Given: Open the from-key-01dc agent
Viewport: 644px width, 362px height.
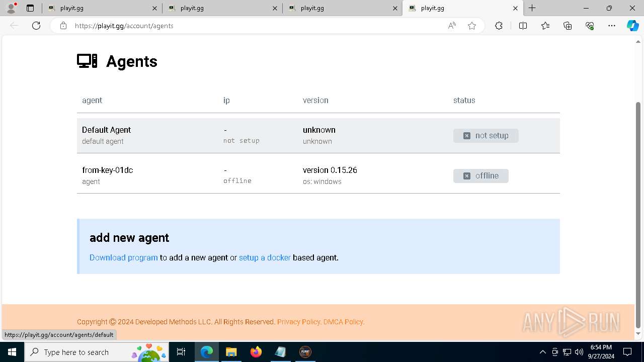Looking at the screenshot, I should click(x=318, y=175).
